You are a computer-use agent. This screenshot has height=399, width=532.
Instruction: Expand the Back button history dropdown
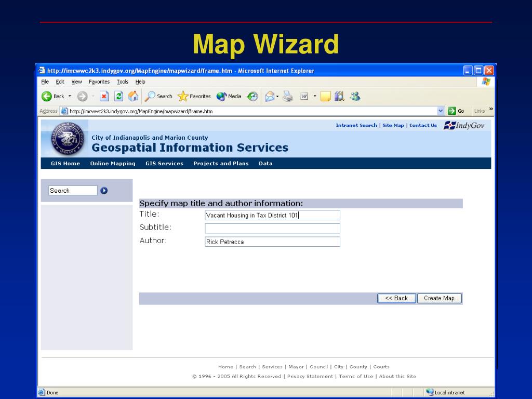click(70, 96)
